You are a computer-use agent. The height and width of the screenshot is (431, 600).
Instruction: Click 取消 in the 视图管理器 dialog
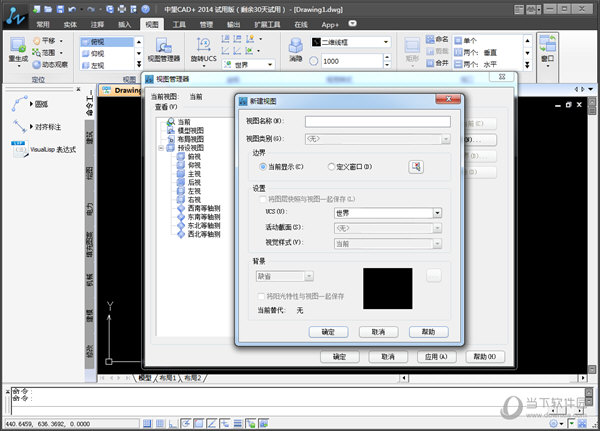[388, 356]
